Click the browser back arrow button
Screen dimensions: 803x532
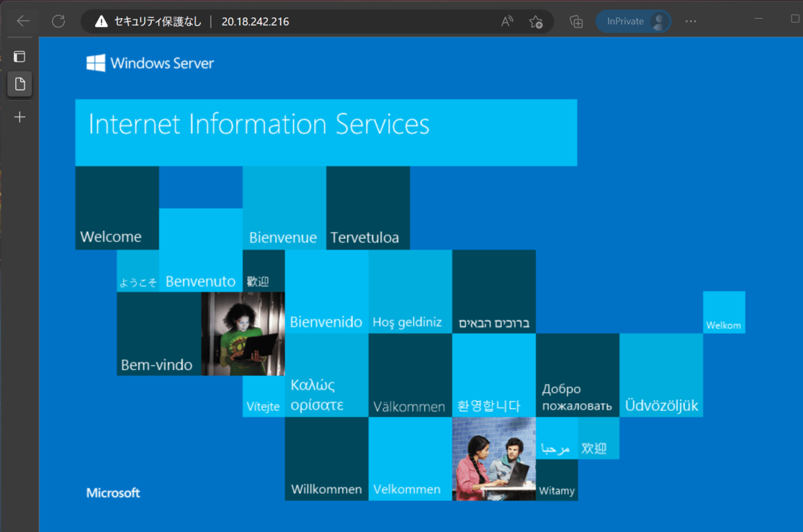pos(23,21)
